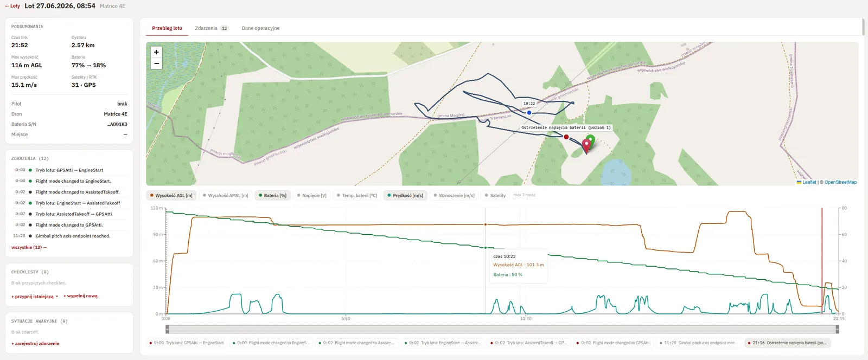The image size is (868, 360).
Task: Click event row 'Tryb lotu: GPSAtti → EngineStart'
Action: tap(69, 170)
